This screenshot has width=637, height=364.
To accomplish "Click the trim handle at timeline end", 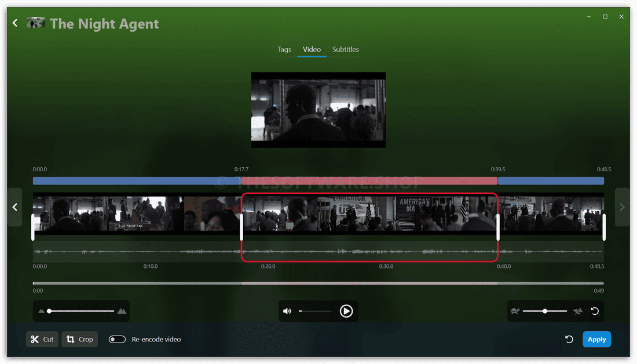I will click(604, 227).
